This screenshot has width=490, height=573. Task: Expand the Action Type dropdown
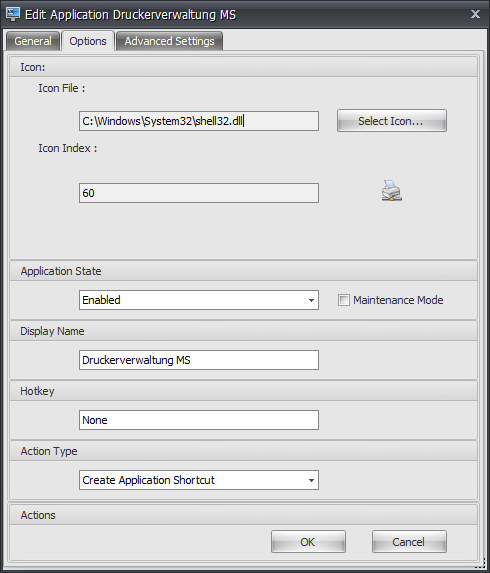tap(199, 480)
